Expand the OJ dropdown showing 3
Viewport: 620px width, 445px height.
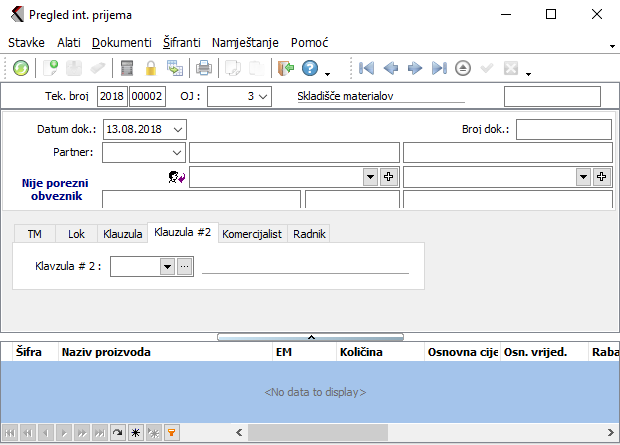263,97
